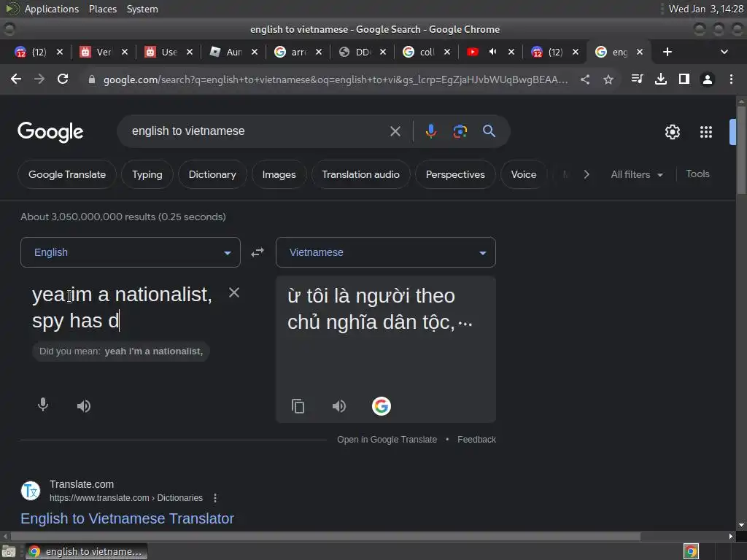The width and height of the screenshot is (747, 560).
Task: Click the horizontal page scrollbar
Action: (x=325, y=536)
